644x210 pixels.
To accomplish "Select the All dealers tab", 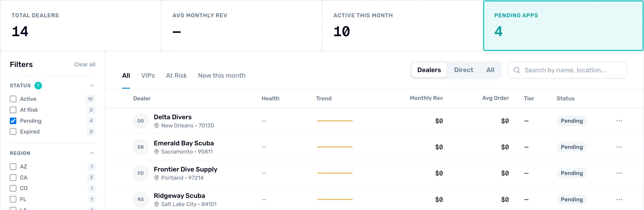I will pyautogui.click(x=126, y=76).
